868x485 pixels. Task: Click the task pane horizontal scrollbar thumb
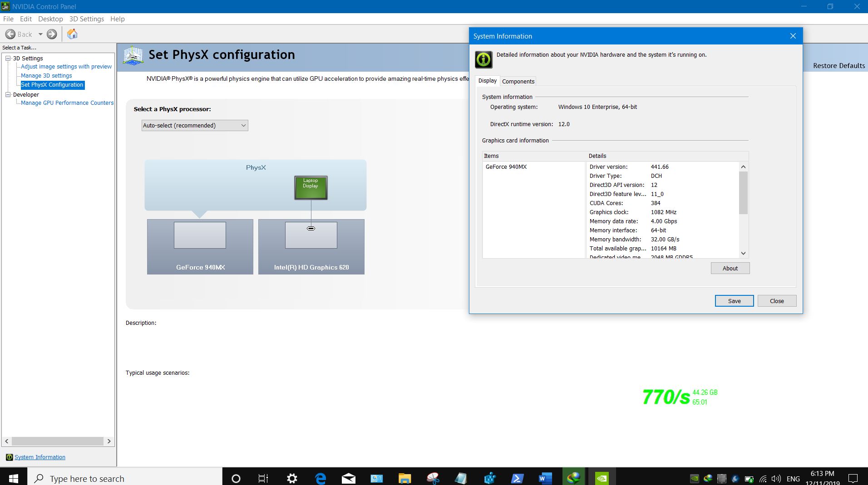tap(58, 441)
